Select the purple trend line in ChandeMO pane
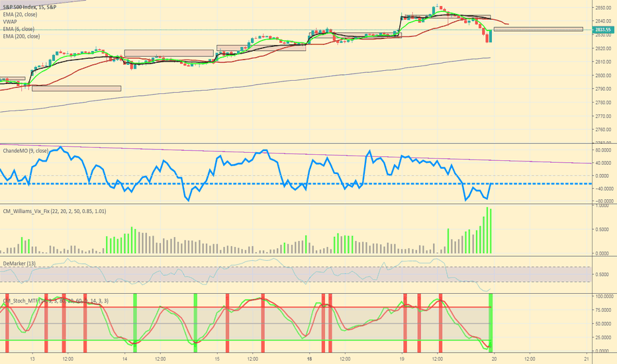The image size is (617, 364). pos(295,153)
